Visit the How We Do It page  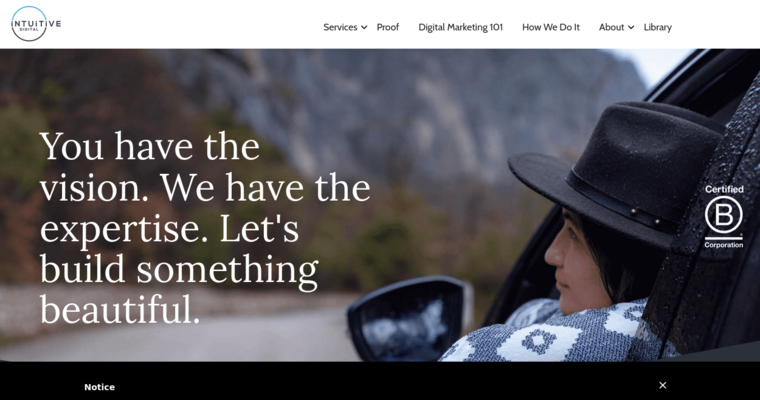point(551,27)
